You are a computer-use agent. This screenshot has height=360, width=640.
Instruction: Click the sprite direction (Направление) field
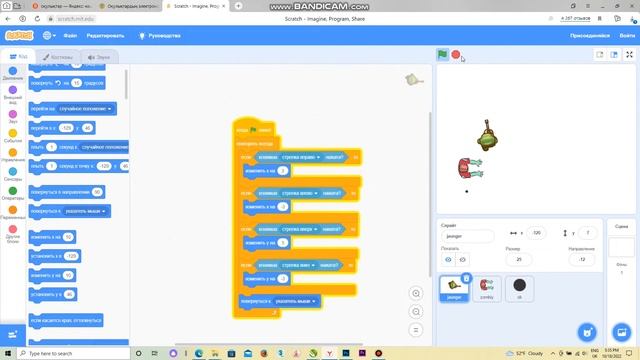point(582,260)
